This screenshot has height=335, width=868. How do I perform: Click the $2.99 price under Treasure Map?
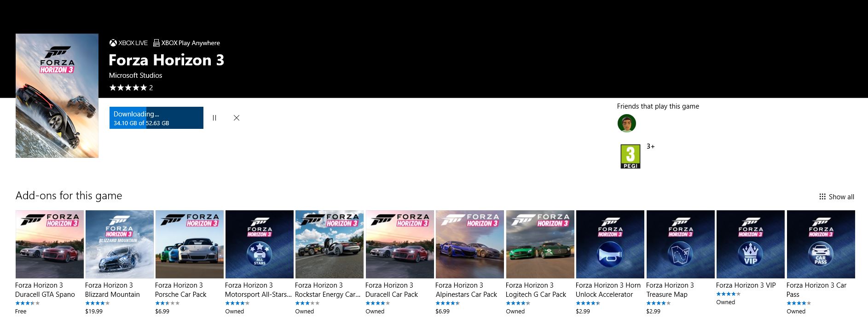click(x=654, y=312)
